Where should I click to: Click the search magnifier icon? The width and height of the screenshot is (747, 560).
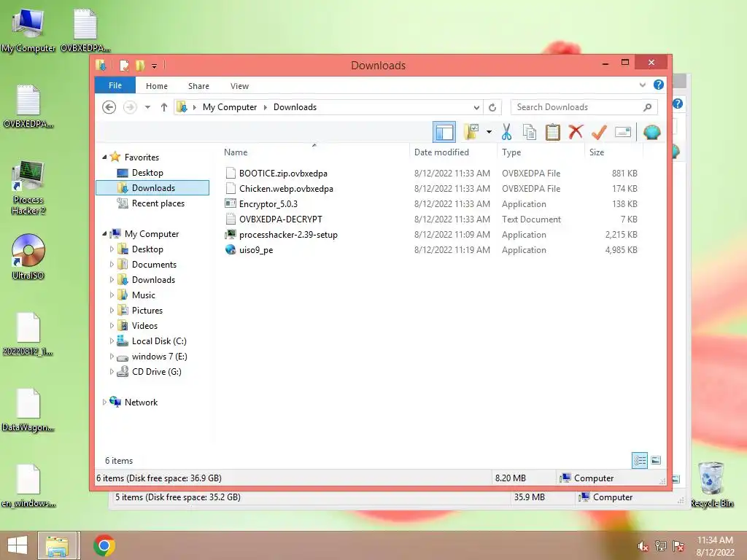[647, 107]
